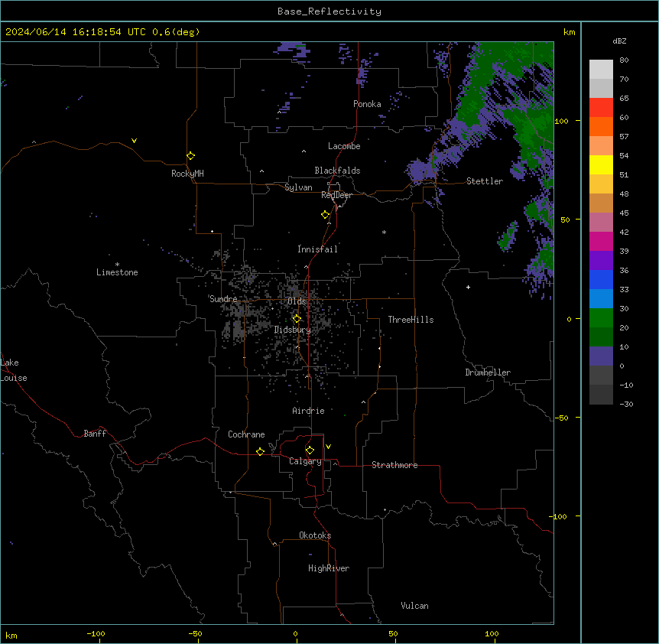This screenshot has height=644, width=659.
Task: Click the red 60-65 dBZ legend swatch
Action: (601, 108)
